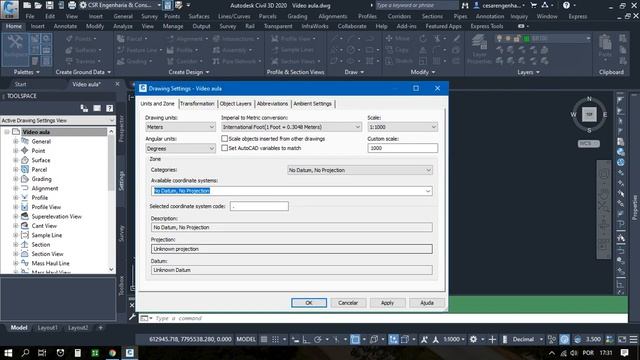Expand the Alignment tree node
640x360 pixels.
(16, 188)
